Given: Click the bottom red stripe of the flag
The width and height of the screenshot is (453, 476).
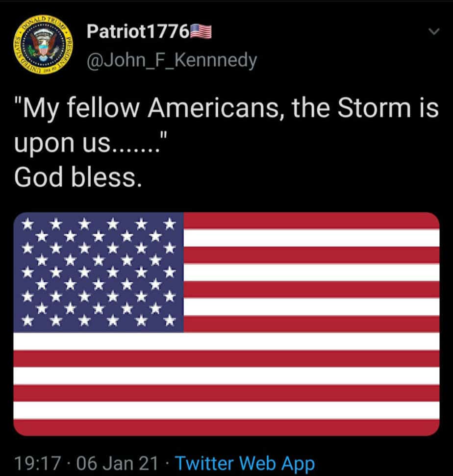Looking at the screenshot, I should [226, 427].
